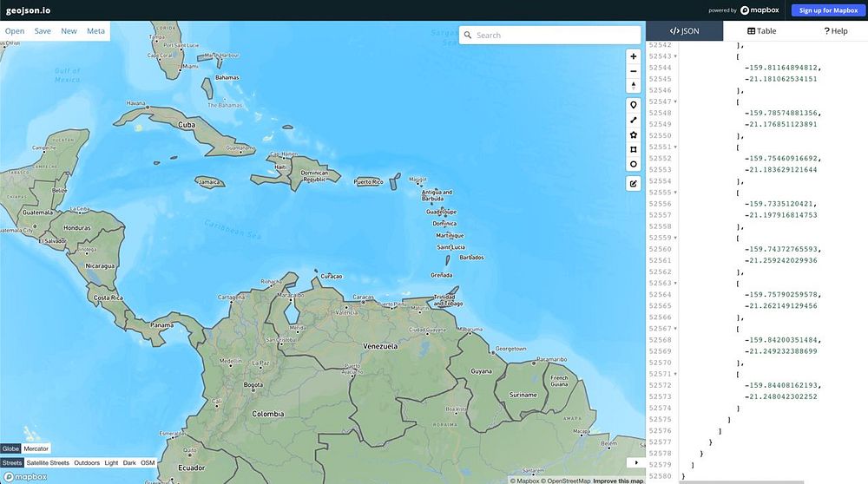
Task: Select the Light map style
Action: coord(111,463)
